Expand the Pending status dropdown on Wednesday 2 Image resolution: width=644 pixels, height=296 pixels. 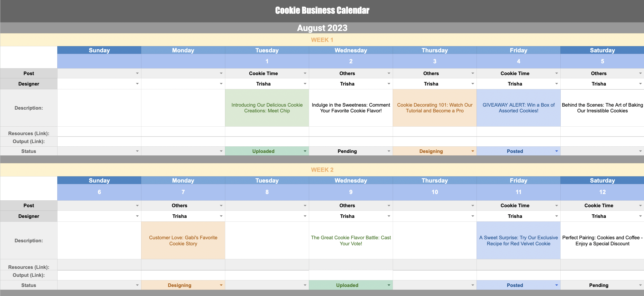click(x=389, y=151)
